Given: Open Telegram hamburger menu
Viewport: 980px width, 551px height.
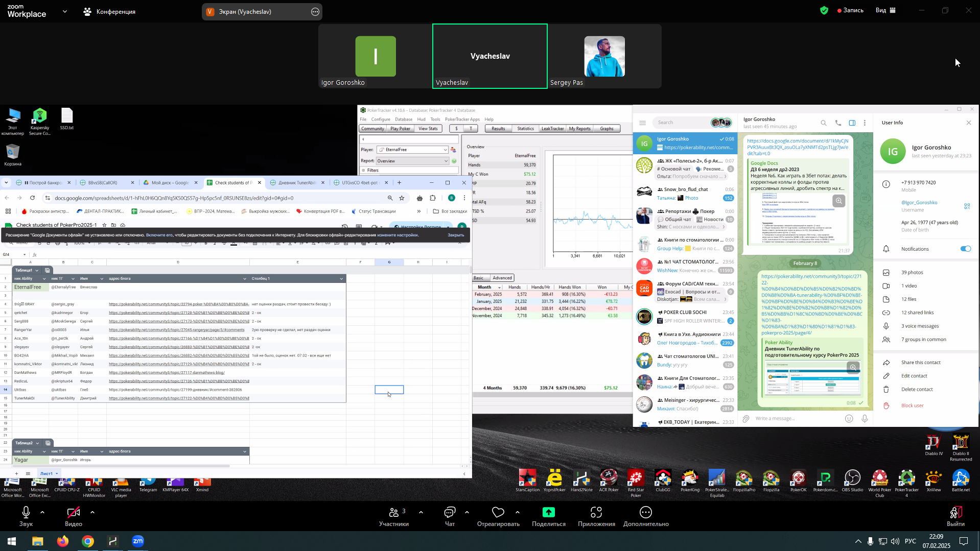Looking at the screenshot, I should point(642,123).
